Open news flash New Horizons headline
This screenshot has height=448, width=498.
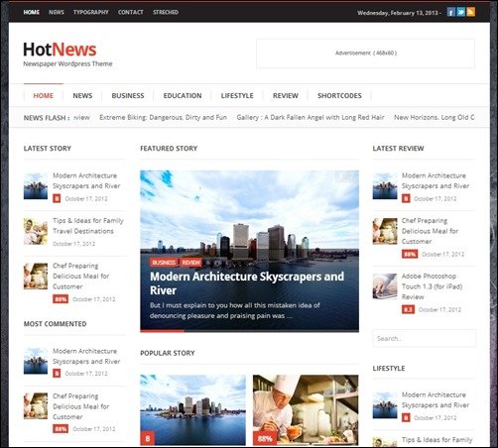tap(435, 118)
